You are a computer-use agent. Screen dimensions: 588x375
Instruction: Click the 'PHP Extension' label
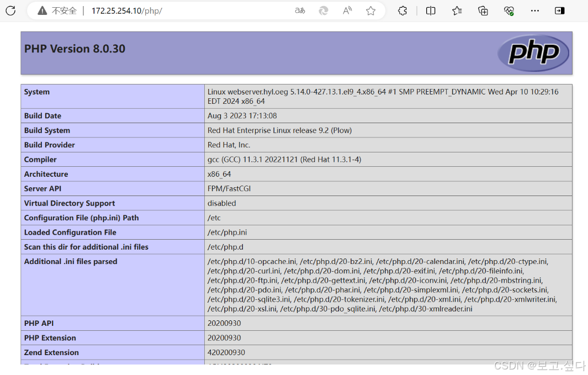[x=50, y=338]
